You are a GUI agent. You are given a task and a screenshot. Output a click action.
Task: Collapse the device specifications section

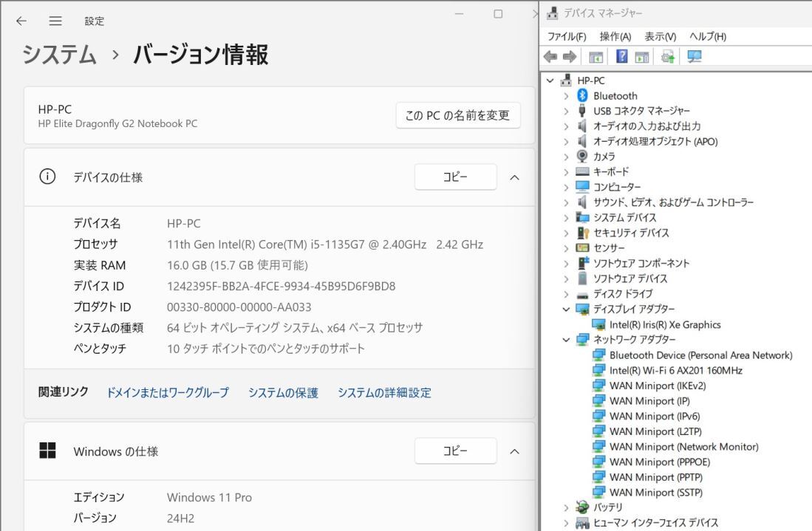click(x=514, y=177)
